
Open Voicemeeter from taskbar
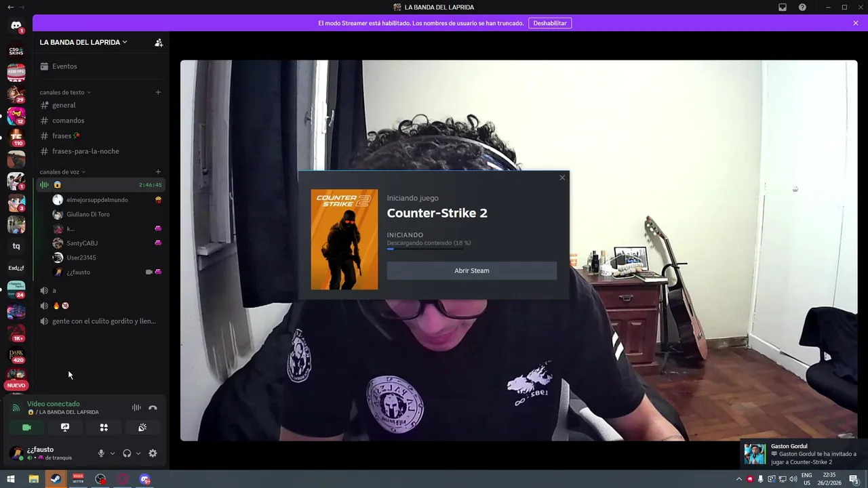(x=78, y=479)
